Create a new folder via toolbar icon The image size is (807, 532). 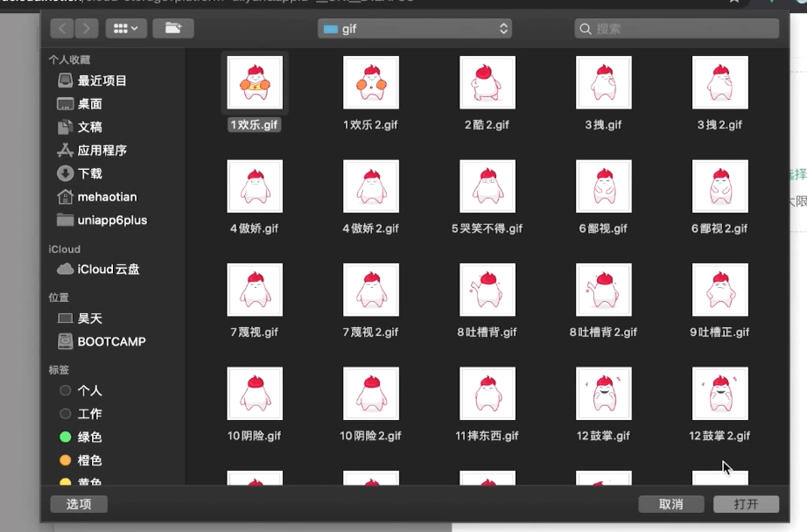(x=173, y=28)
